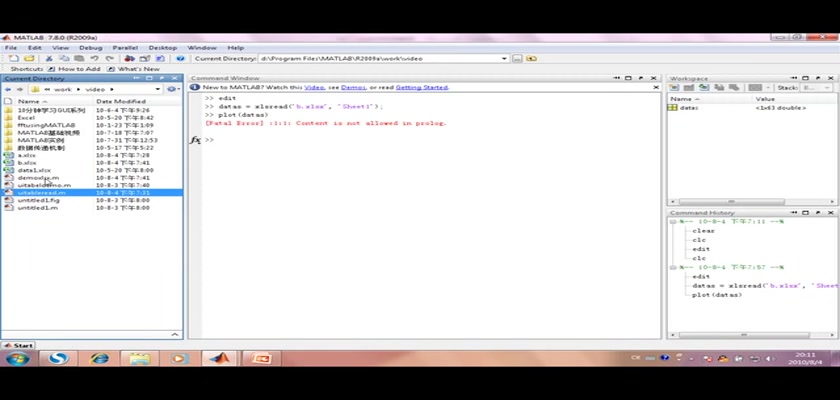The image size is (840, 400).
Task: Click the MATLAB Start button
Action: click(18, 345)
